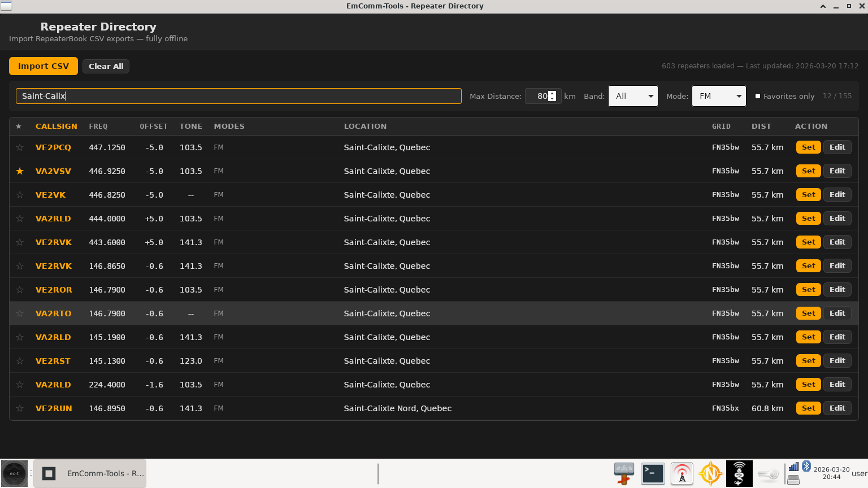The height and width of the screenshot is (488, 868).
Task: Unfavorite the VA2VSV repeater star
Action: coord(20,171)
